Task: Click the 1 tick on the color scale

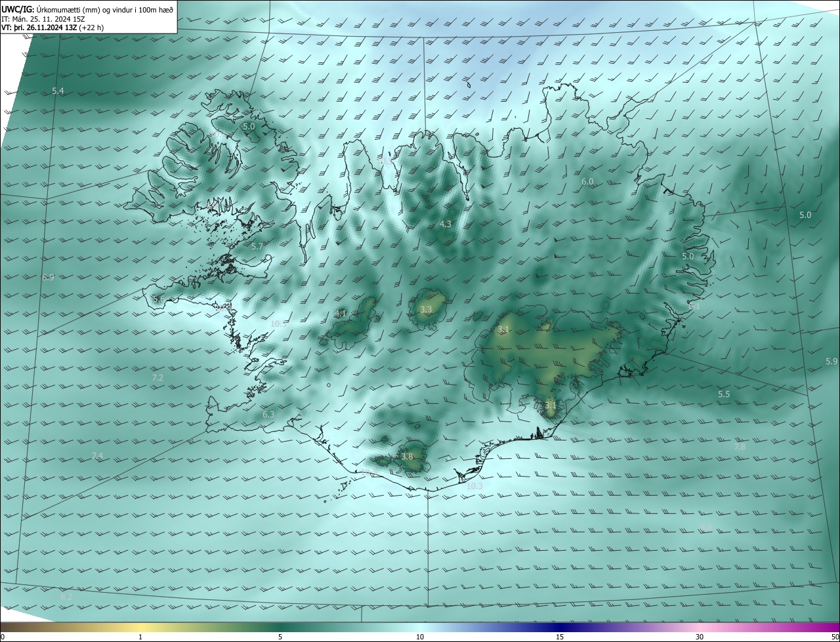Action: coord(140,636)
